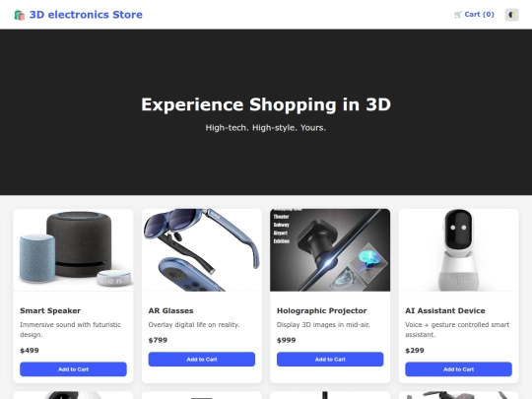Select the AR Glasses title
This screenshot has width=532, height=399.
point(170,310)
